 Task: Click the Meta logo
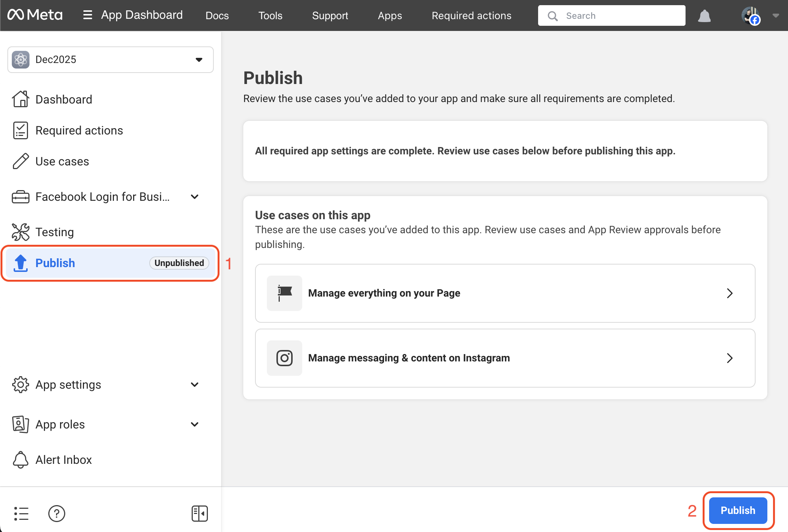[35, 15]
